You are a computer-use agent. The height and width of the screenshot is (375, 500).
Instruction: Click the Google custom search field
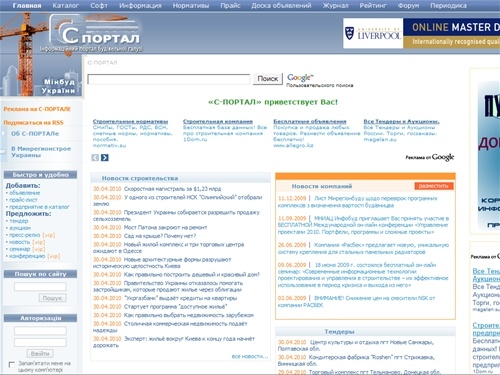pyautogui.click(x=169, y=79)
